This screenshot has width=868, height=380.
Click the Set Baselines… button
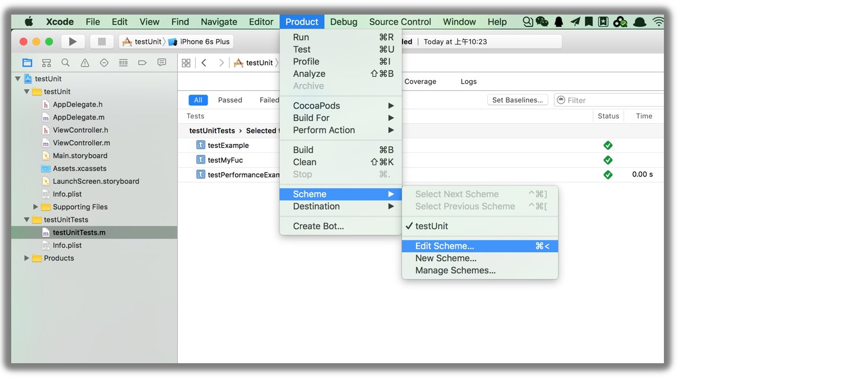tap(517, 100)
